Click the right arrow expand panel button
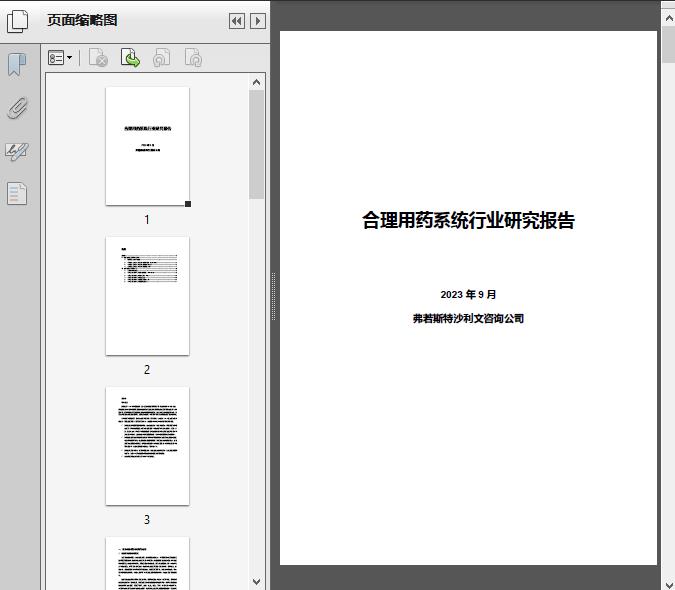675x590 pixels. click(258, 21)
